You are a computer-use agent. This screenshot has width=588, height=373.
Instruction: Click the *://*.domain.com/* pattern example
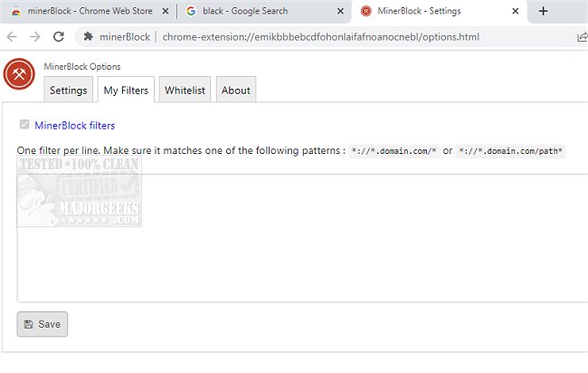click(x=394, y=151)
